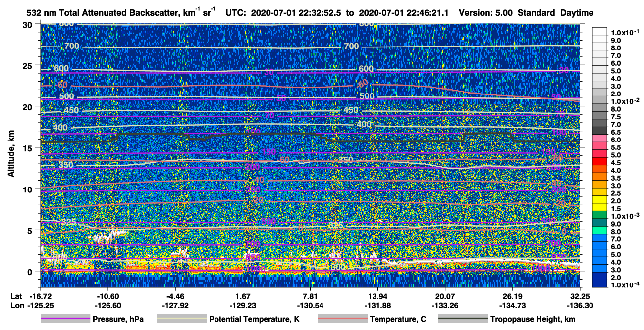The width and height of the screenshot is (644, 330).
Task: Click the Temperature, C legend line swatch
Action: pos(342,319)
